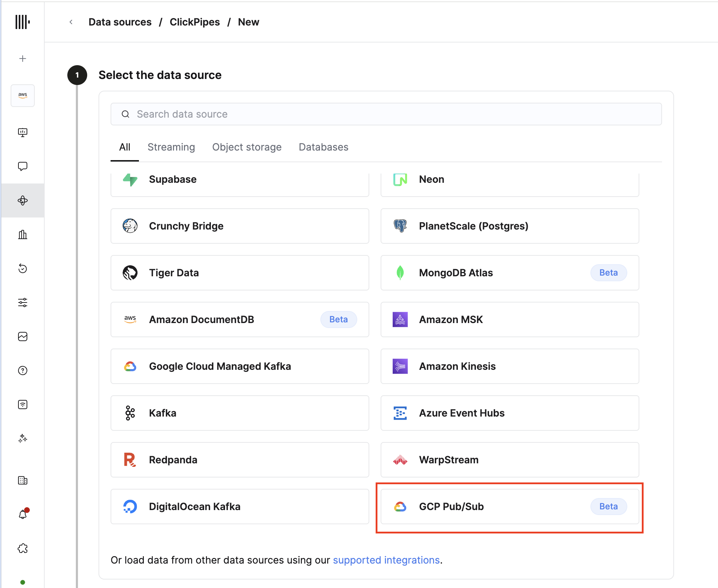Open the integrations puzzle piece icon

point(23,548)
